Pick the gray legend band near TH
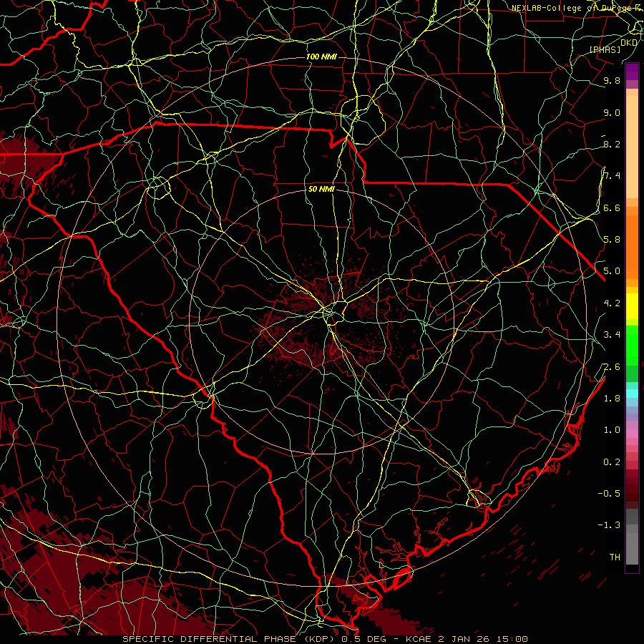 [x=632, y=548]
